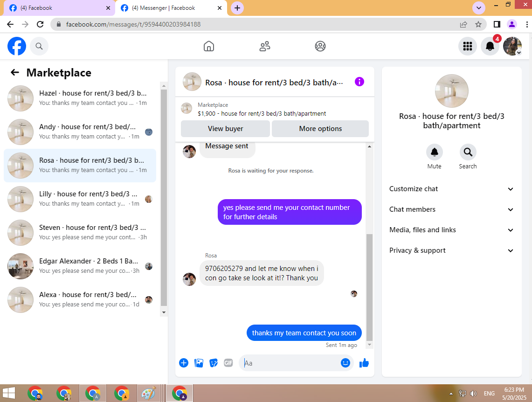The image size is (532, 402).
Task: Click the ENG language indicator
Action: [489, 394]
